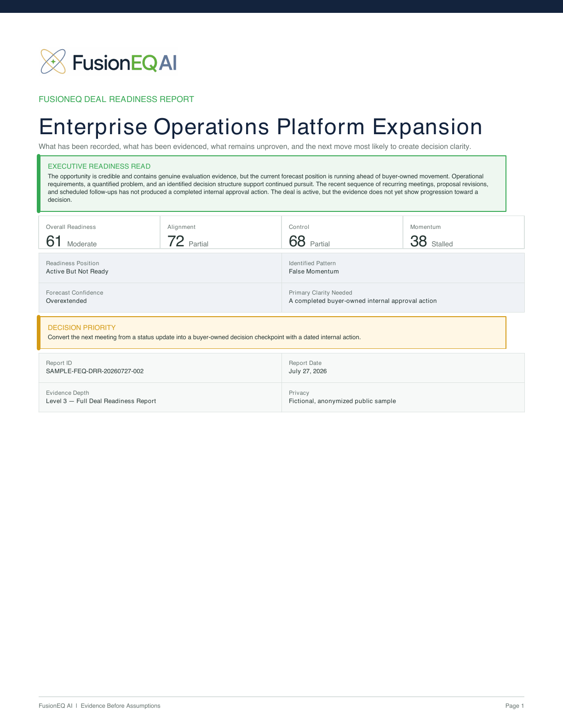The width and height of the screenshot is (563, 728).
Task: Click the footer 'FusionEQ AI | Evidence Before Assumptions'
Action: coord(99,706)
